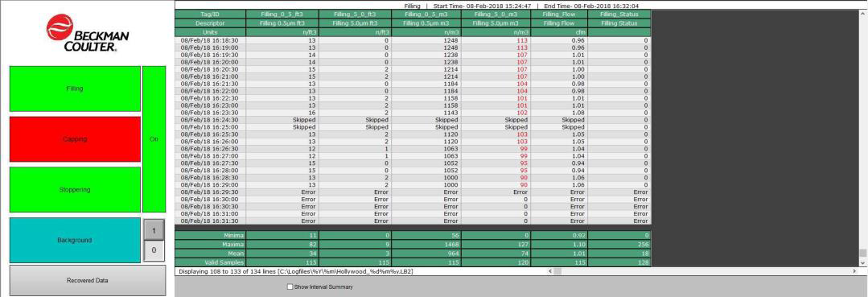Select the green Stoppering status panel
The height and width of the screenshot is (297, 868).
coord(75,189)
